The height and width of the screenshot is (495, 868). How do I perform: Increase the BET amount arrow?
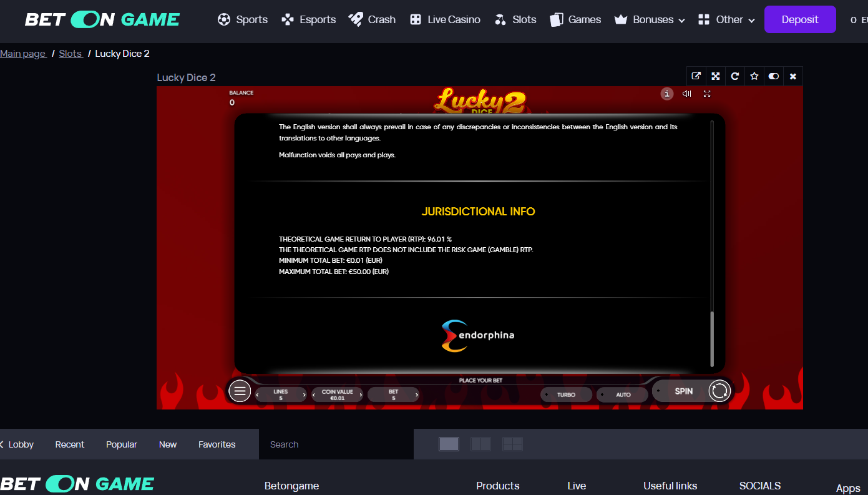click(x=416, y=395)
